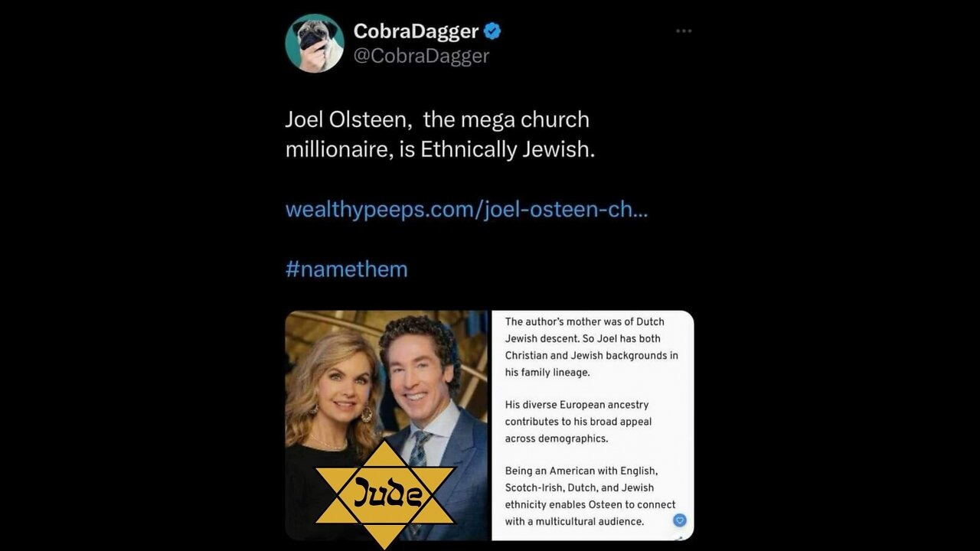
Task: Click the paragraph starting "The author's mother"
Action: click(592, 347)
